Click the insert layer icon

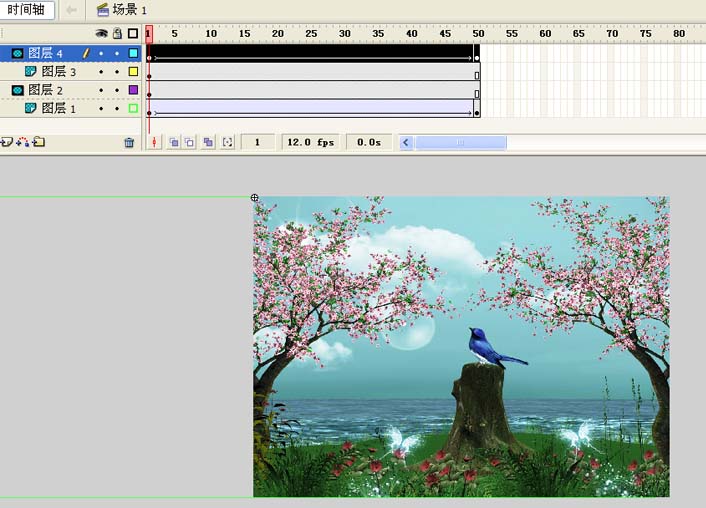coord(6,142)
